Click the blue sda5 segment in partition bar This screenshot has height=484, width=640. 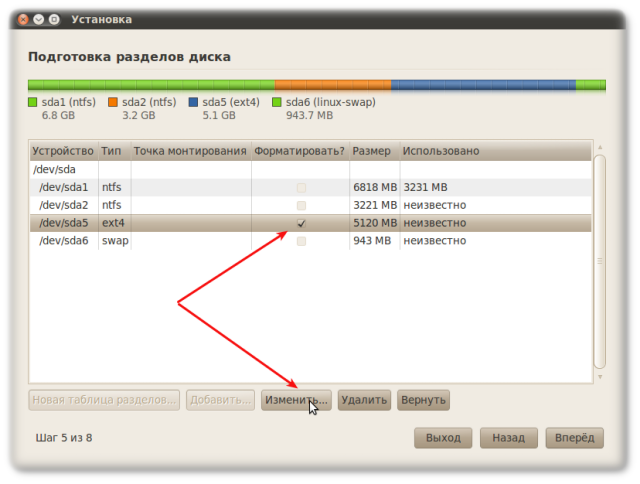click(482, 85)
